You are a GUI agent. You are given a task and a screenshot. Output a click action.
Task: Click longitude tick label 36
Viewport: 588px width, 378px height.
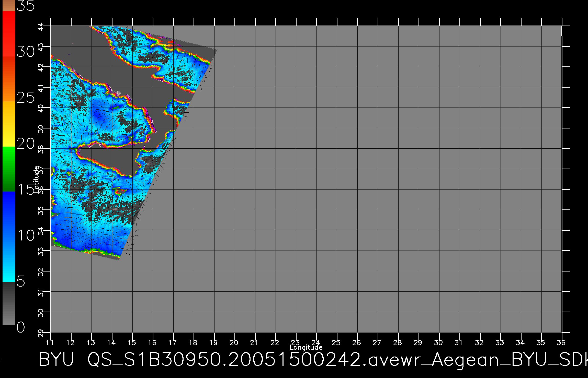pyautogui.click(x=561, y=342)
